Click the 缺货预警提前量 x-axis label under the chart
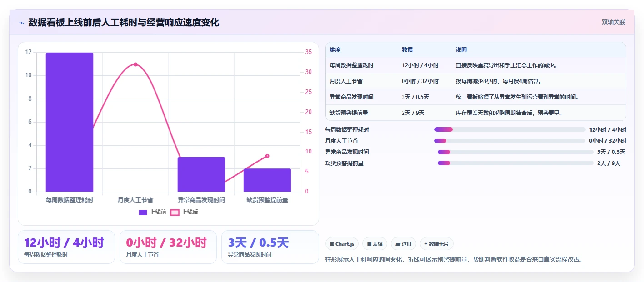 pyautogui.click(x=267, y=200)
